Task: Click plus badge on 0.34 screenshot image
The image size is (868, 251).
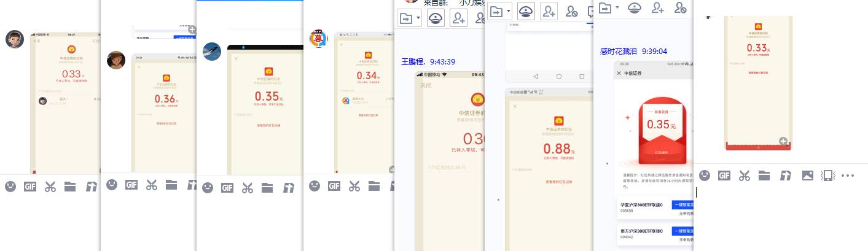Action: [x=392, y=169]
